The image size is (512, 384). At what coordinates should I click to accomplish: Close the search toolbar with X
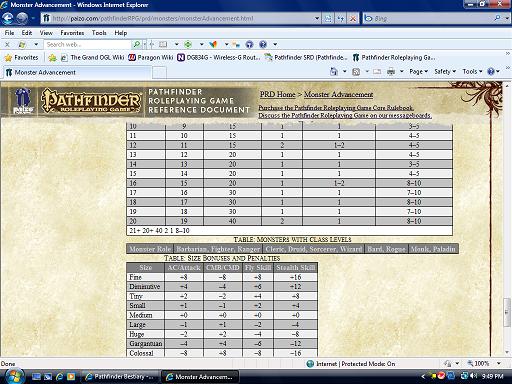coord(7,44)
